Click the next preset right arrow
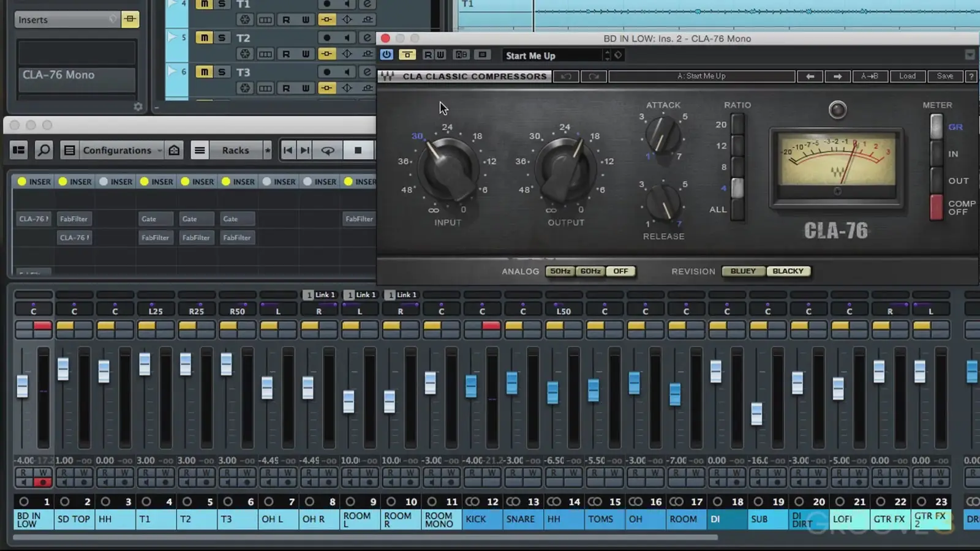980x551 pixels. point(837,77)
